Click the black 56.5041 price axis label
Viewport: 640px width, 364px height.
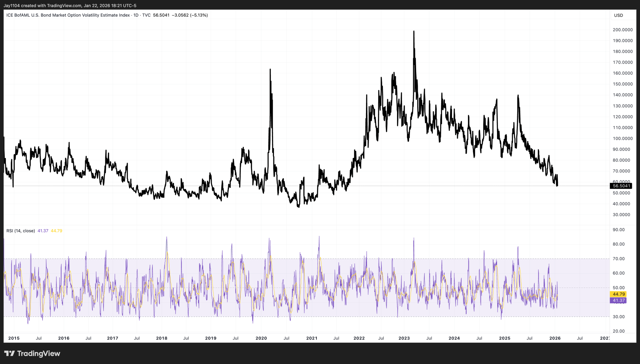point(621,186)
